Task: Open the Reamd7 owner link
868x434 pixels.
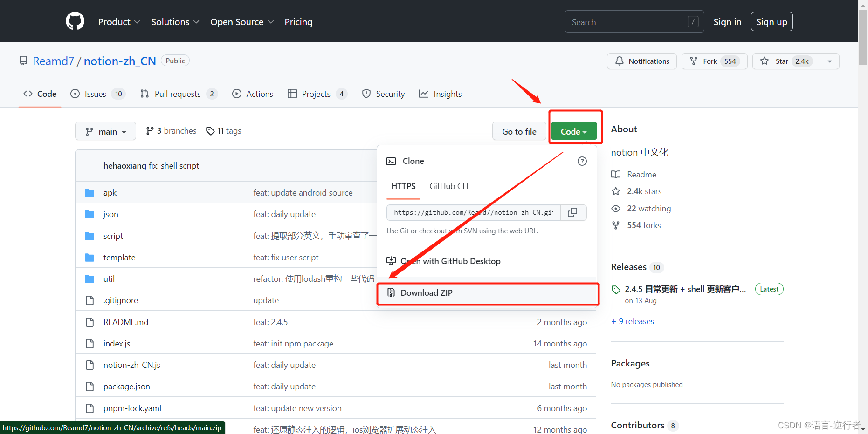Action: (54, 61)
